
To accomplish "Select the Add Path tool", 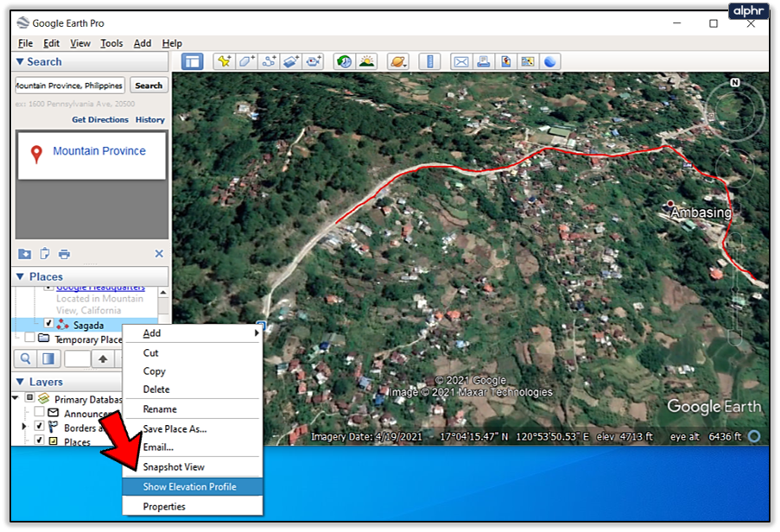I will [x=270, y=61].
